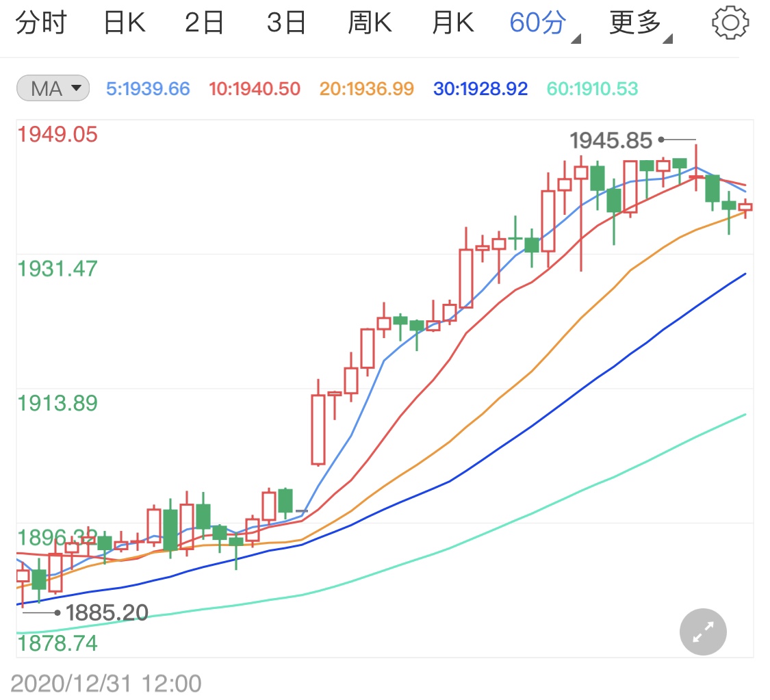Screen dimensions: 770x700
Task: Open the MA indicator dropdown
Action: 53,88
